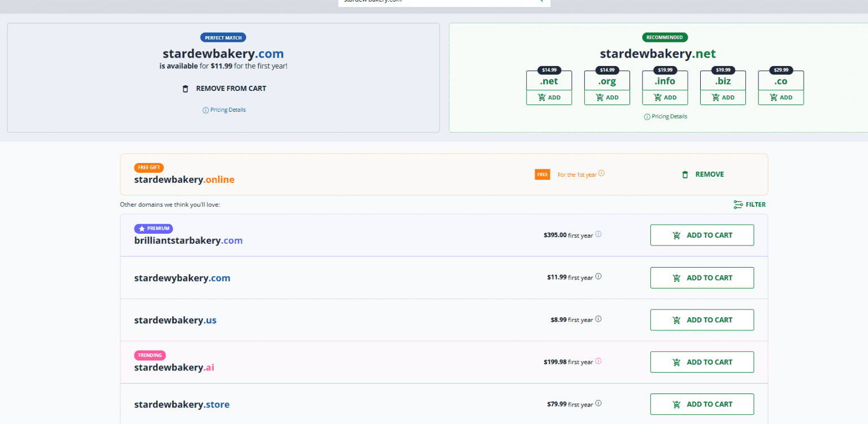The width and height of the screenshot is (868, 424).
Task: Add the .org domain to cart
Action: 607,97
